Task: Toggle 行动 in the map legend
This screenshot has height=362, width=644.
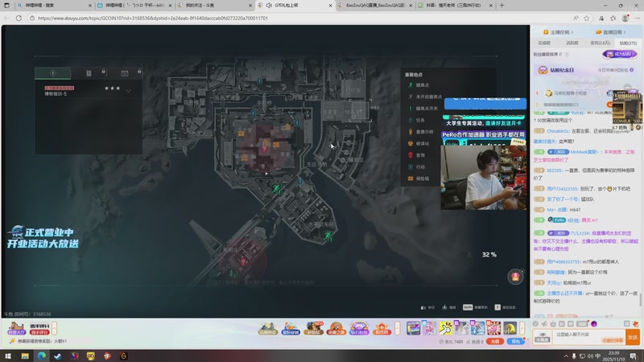Action: tap(416, 167)
